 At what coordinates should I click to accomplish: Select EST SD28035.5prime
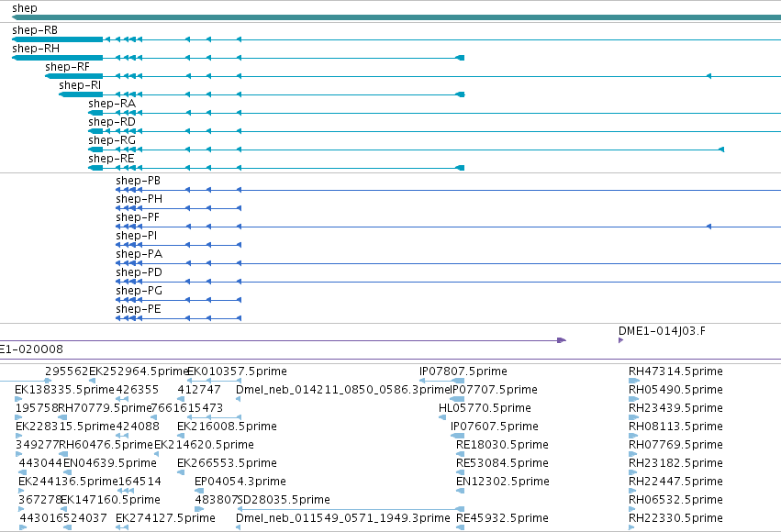pyautogui.click(x=285, y=501)
